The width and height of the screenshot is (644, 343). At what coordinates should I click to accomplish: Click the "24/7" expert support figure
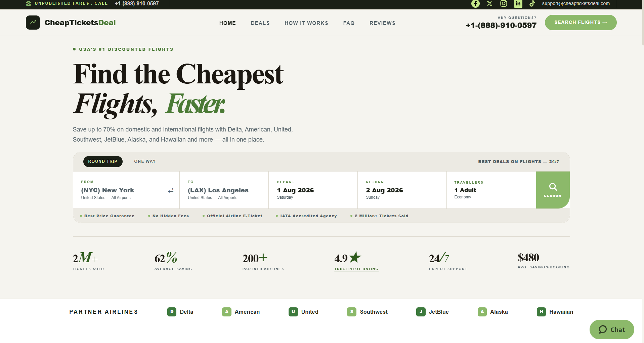tap(439, 258)
